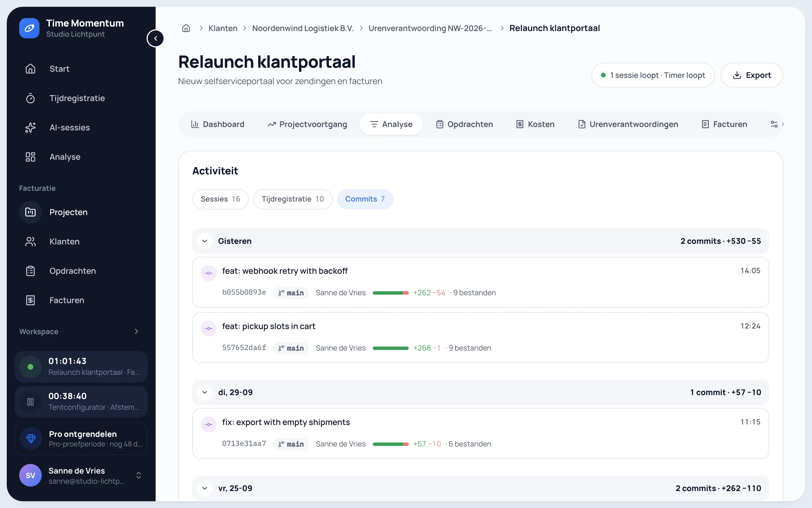Screen dimensions: 812x508
Task: Click the settings sliders tab icon
Action: coord(774,124)
